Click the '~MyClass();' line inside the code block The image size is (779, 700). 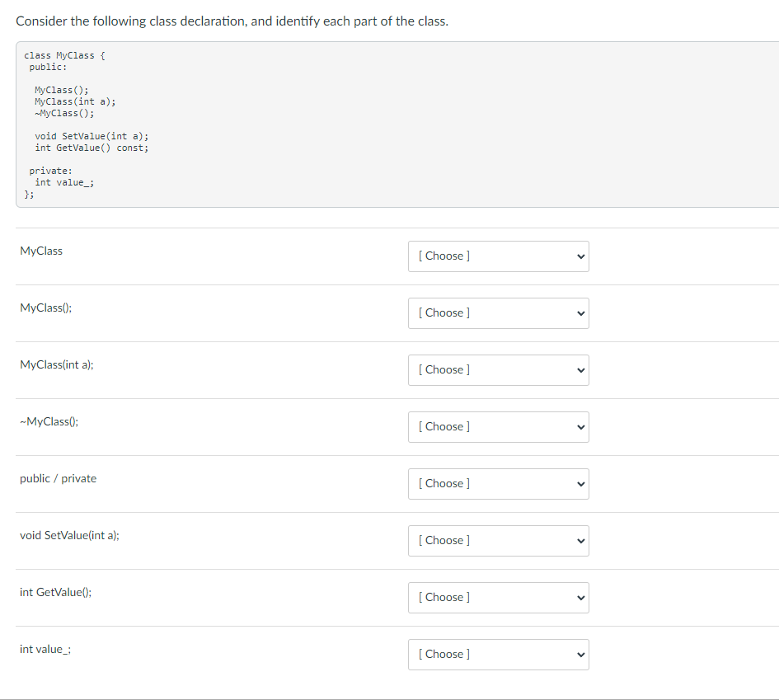point(63,113)
